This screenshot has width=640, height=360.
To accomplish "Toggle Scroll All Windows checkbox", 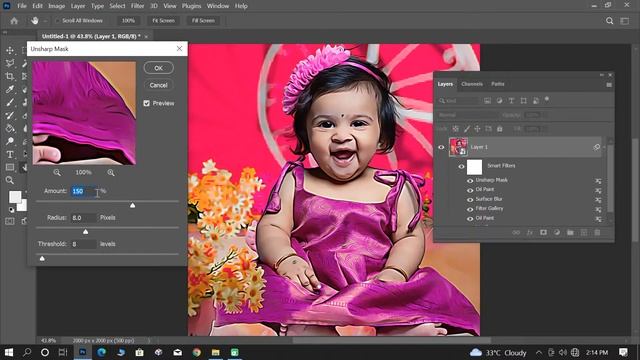I will point(58,20).
